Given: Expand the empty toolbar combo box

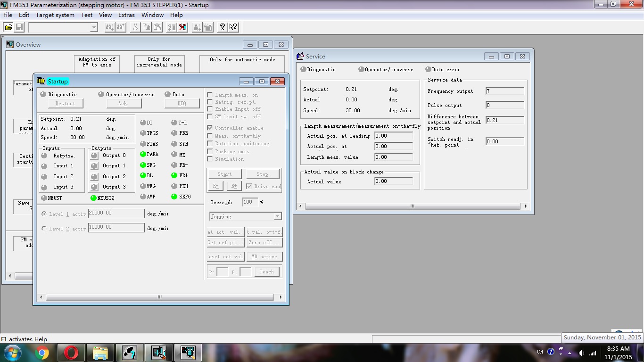Looking at the screenshot, I should (x=93, y=27).
